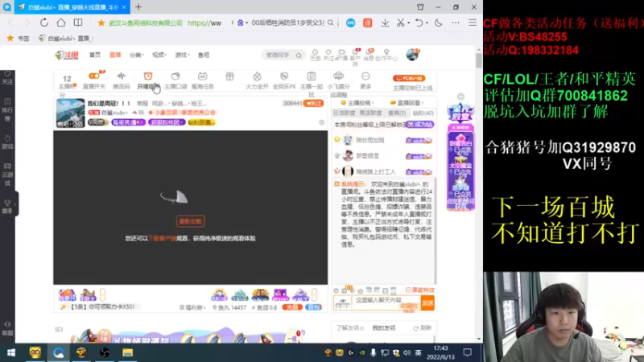
Task: Click the orange PC客户端 button
Action: pos(409,78)
